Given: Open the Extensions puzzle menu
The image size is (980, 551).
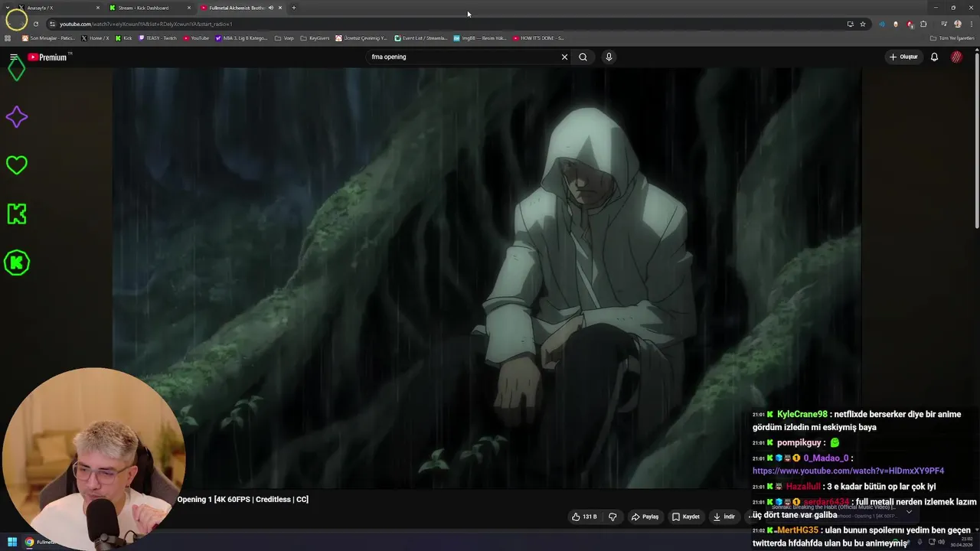Looking at the screenshot, I should 923,24.
